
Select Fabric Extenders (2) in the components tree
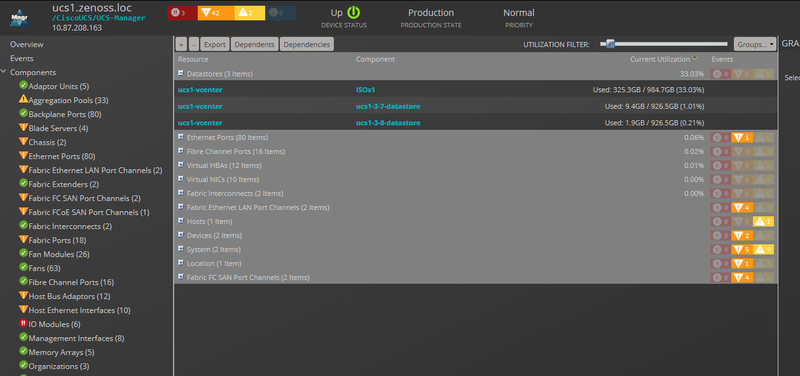[x=64, y=184]
